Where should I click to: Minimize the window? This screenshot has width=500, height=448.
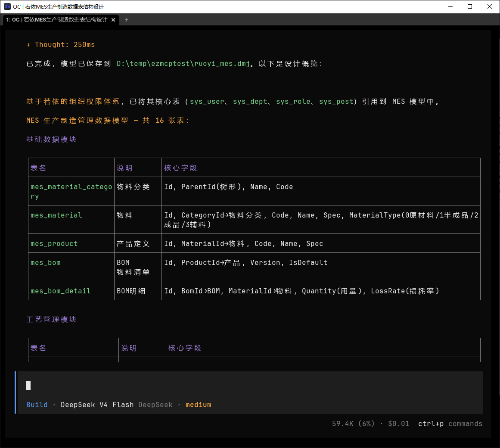(x=450, y=7)
